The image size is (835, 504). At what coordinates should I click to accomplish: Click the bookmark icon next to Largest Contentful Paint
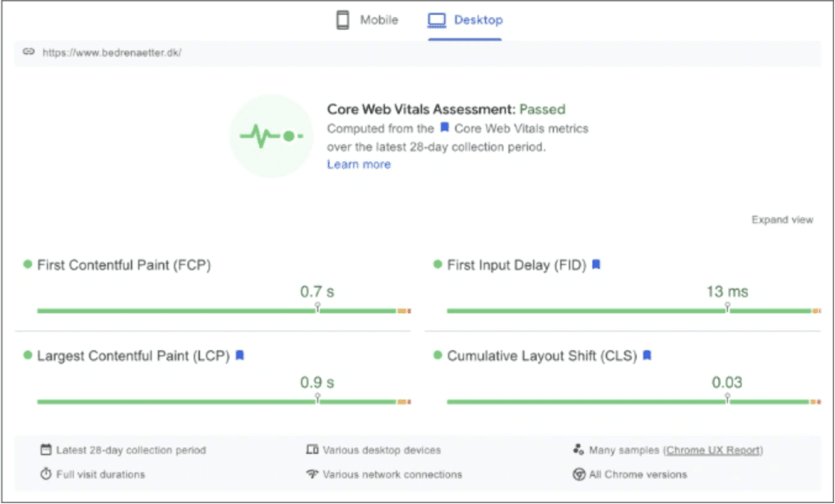(239, 355)
